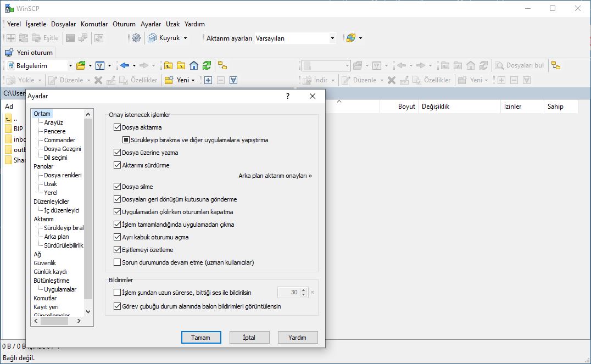Open Arka plan aktarım onayları link
This screenshot has width=591, height=364.
coord(275,176)
